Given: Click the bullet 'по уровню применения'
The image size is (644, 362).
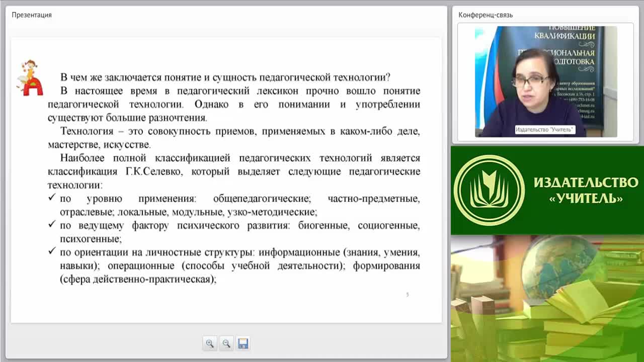Looking at the screenshot, I should click(239, 205).
